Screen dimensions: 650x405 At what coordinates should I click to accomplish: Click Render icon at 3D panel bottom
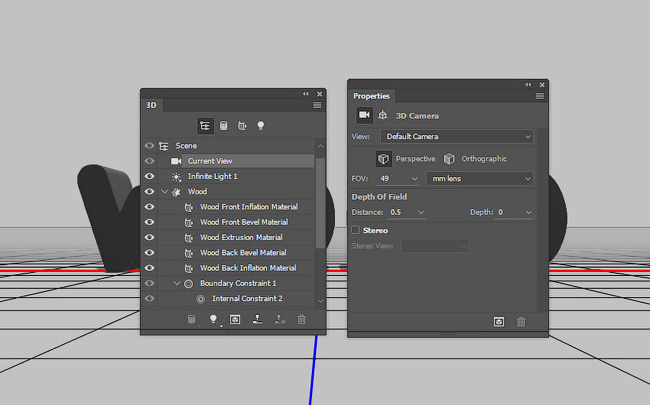tap(235, 319)
